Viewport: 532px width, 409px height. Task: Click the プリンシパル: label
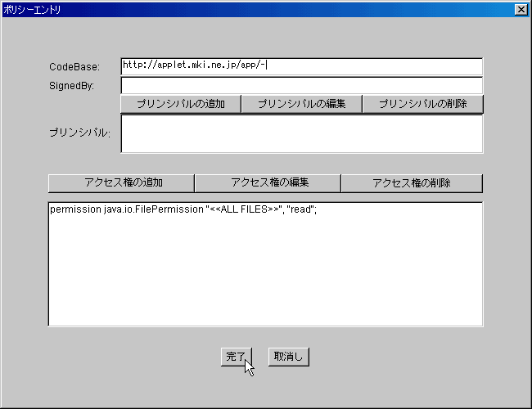pyautogui.click(x=79, y=133)
